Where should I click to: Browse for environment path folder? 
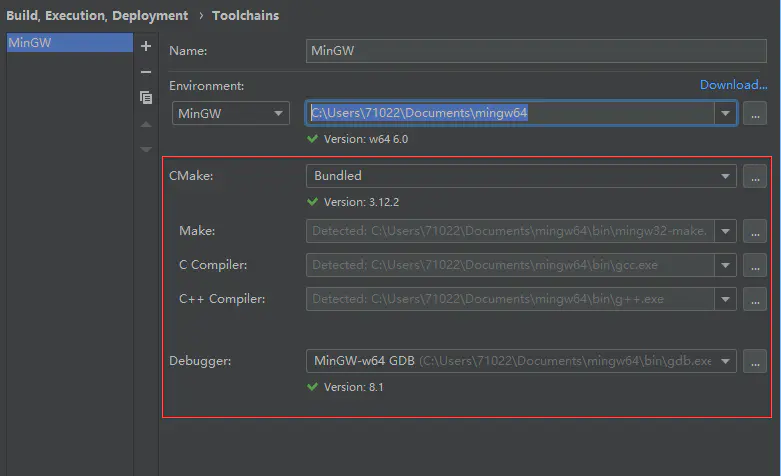(x=755, y=114)
